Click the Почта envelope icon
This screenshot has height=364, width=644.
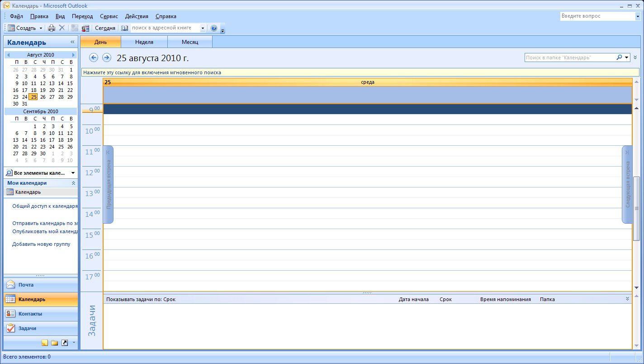[10, 285]
